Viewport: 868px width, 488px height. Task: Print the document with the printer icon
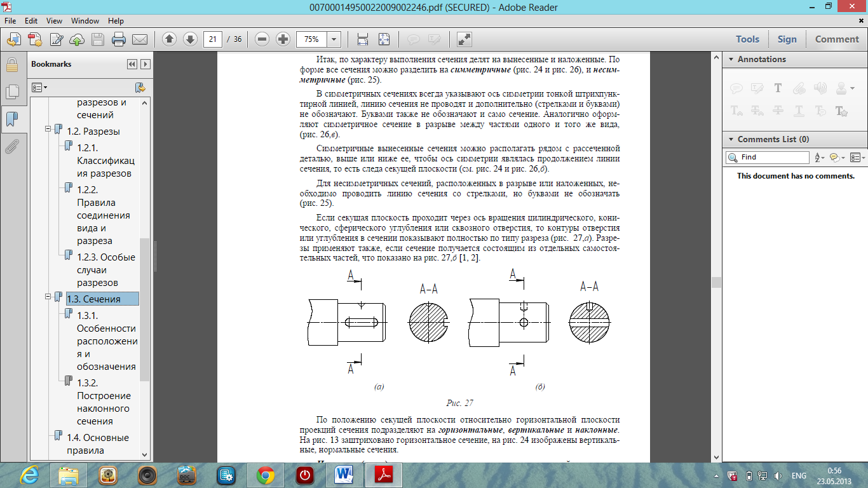pyautogui.click(x=119, y=39)
